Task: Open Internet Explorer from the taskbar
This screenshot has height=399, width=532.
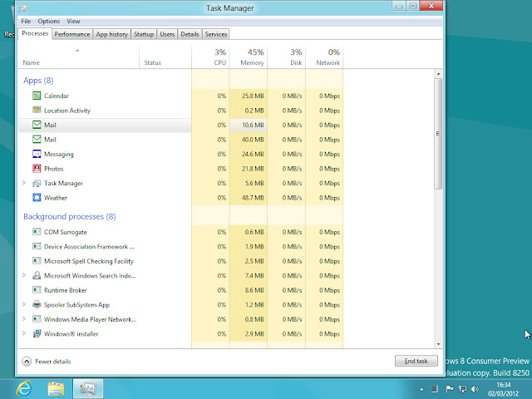Action: tap(24, 388)
